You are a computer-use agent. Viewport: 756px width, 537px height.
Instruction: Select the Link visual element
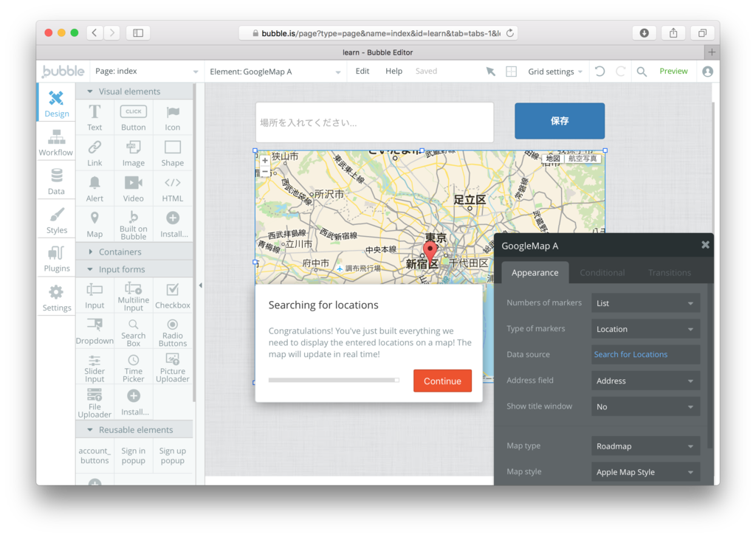[x=94, y=153]
